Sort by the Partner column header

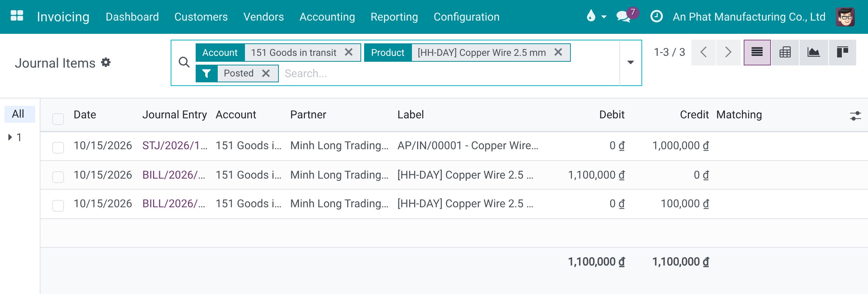[x=308, y=115]
